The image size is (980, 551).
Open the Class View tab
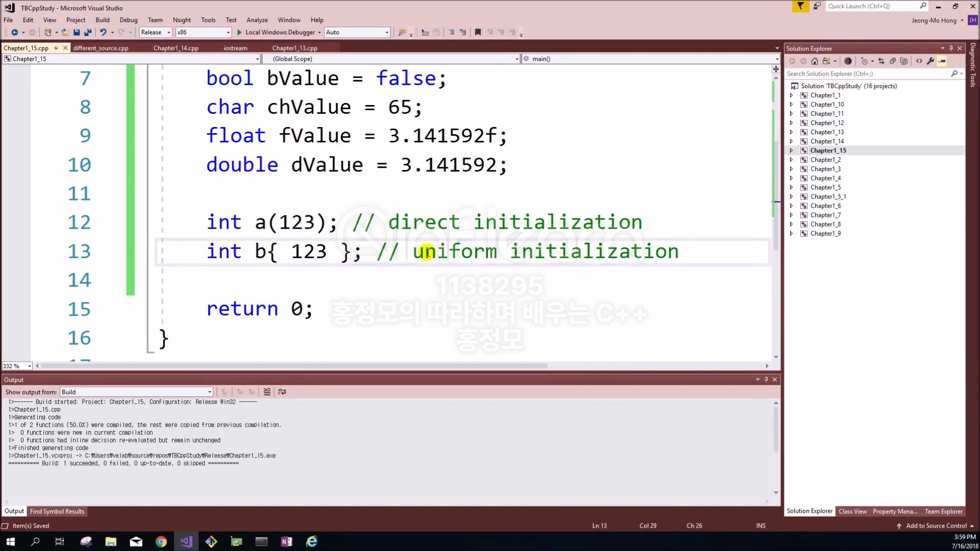coord(852,511)
